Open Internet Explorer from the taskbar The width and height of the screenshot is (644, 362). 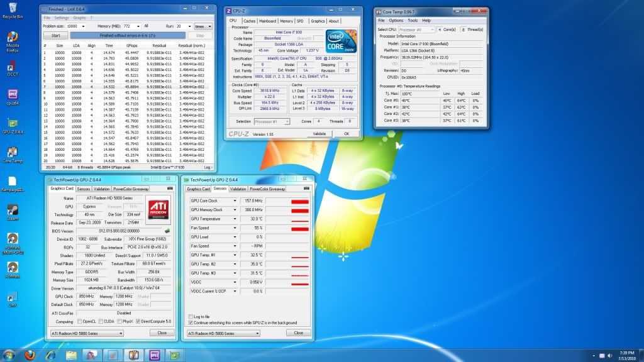tap(50, 355)
